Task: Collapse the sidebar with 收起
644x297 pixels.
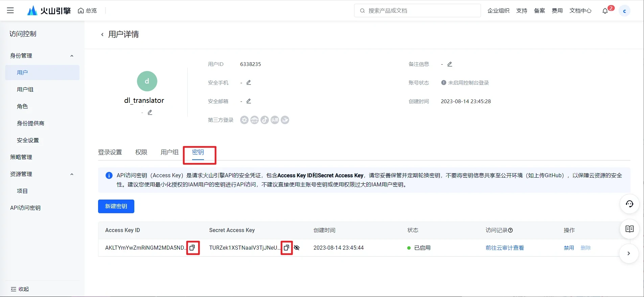Action: [20, 289]
